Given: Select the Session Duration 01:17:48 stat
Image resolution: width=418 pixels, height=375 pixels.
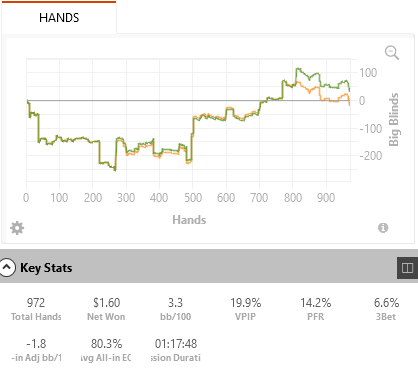Looking at the screenshot, I should (x=176, y=350).
